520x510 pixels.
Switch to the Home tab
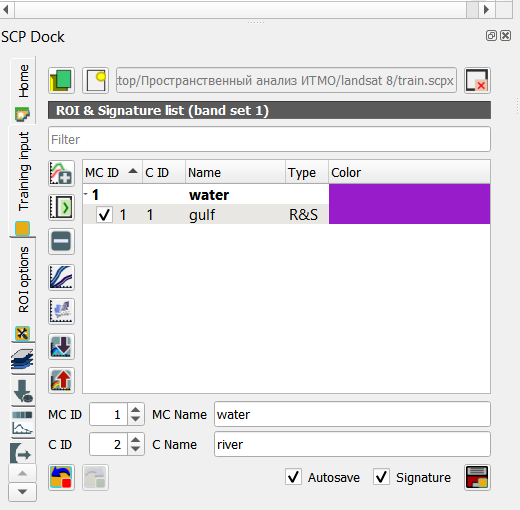[23, 90]
